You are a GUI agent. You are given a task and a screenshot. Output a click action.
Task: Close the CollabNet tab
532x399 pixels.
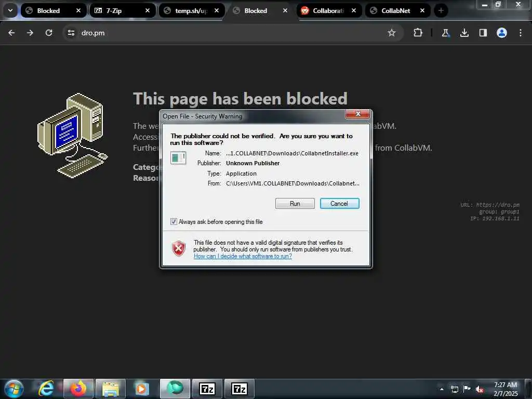coord(422,11)
